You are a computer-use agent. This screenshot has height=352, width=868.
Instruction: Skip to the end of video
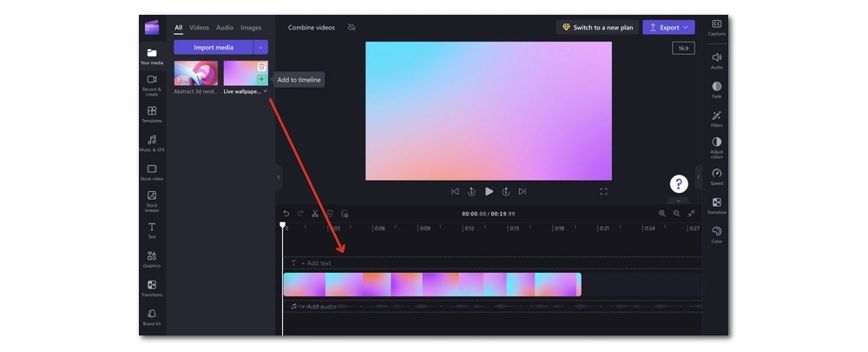[522, 191]
